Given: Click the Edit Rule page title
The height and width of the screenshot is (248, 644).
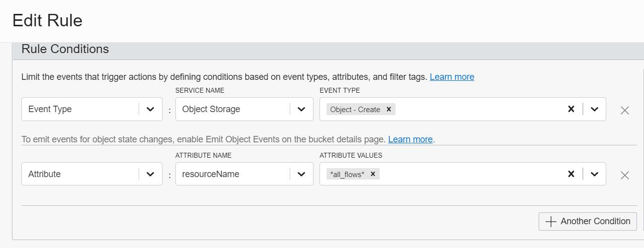Looking at the screenshot, I should pos(47,20).
